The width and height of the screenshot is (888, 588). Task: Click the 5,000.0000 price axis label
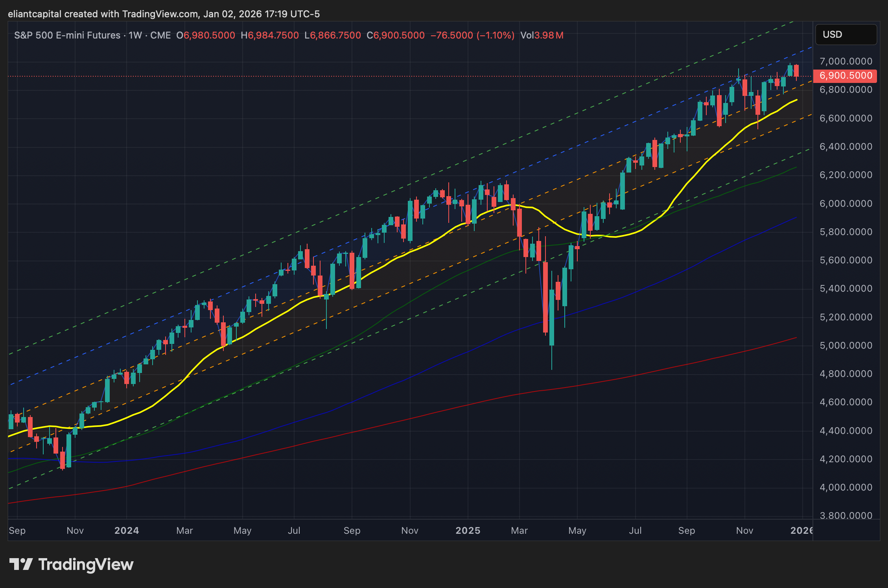[846, 345]
